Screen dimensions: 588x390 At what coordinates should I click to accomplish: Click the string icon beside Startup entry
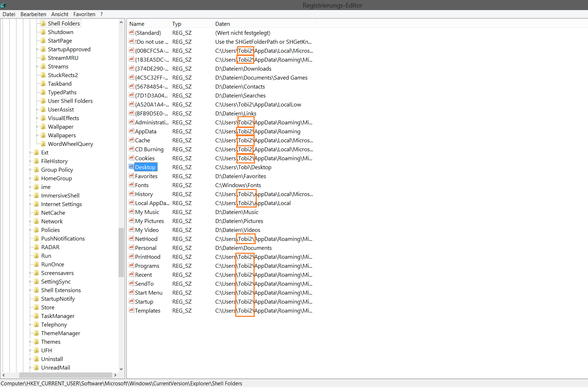[x=131, y=301]
